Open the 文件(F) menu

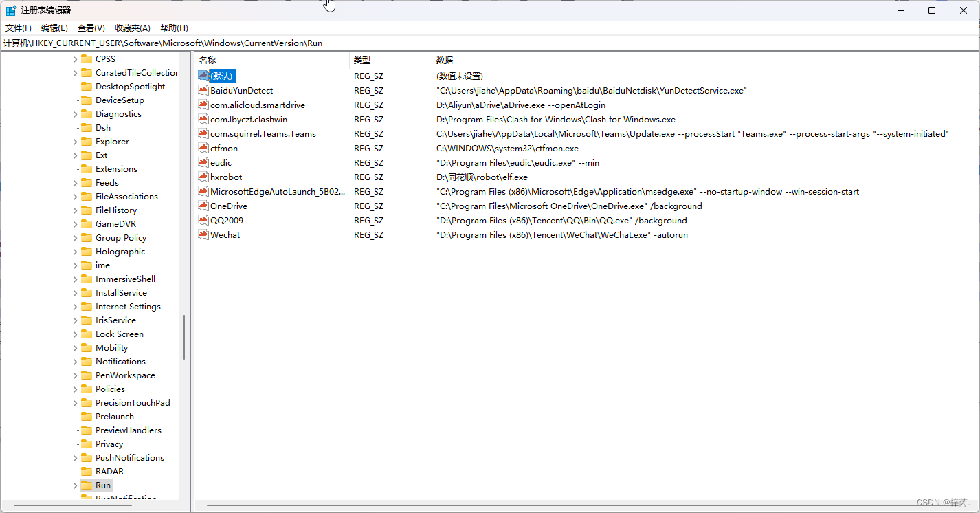[19, 28]
